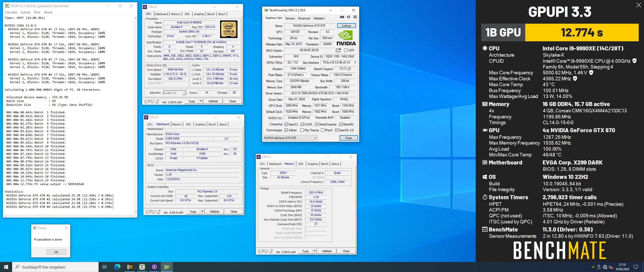Close the BenchMate result overlay with X
The image size is (644, 272).
tap(638, 5)
